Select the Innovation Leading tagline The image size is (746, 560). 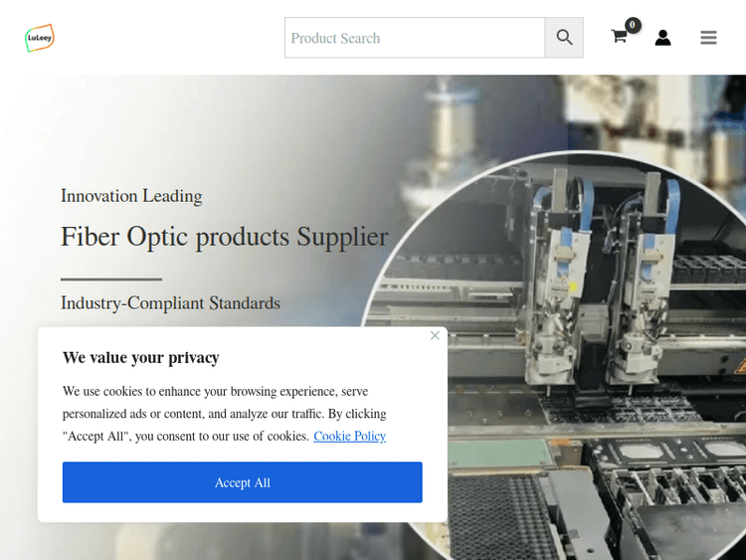131,196
